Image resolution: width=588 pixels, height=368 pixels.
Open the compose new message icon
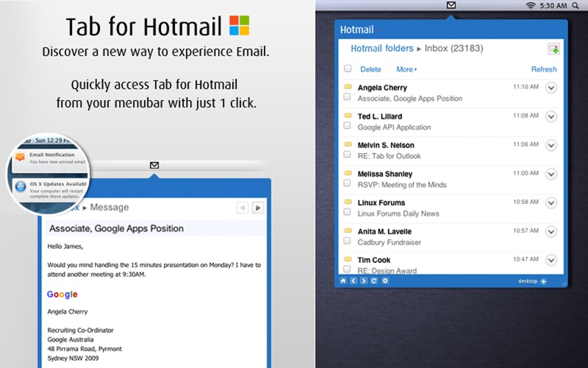coord(554,49)
